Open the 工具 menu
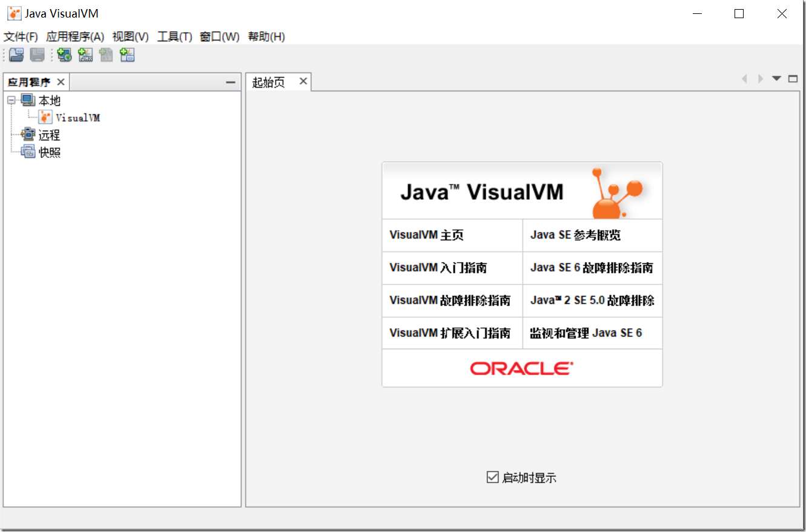 click(x=174, y=36)
